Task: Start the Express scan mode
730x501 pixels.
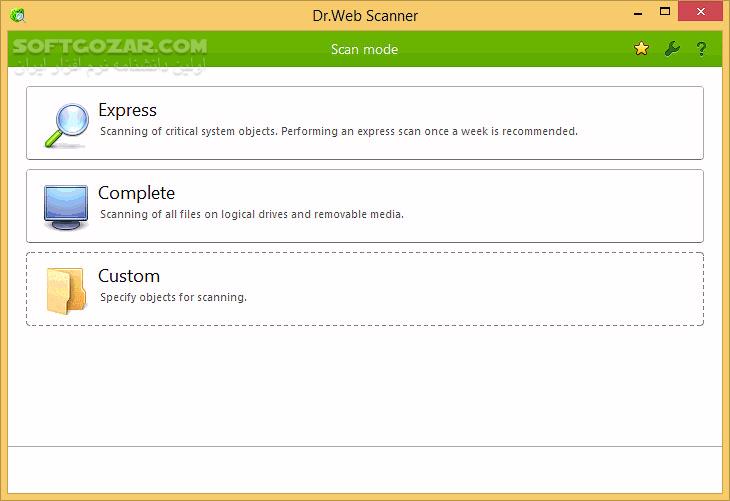Action: 365,123
